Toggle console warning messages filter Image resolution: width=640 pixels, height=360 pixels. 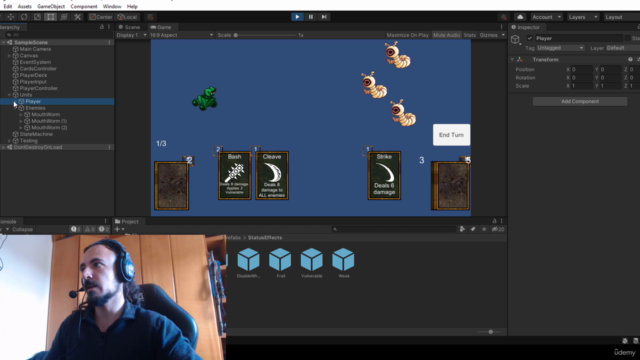click(90, 229)
